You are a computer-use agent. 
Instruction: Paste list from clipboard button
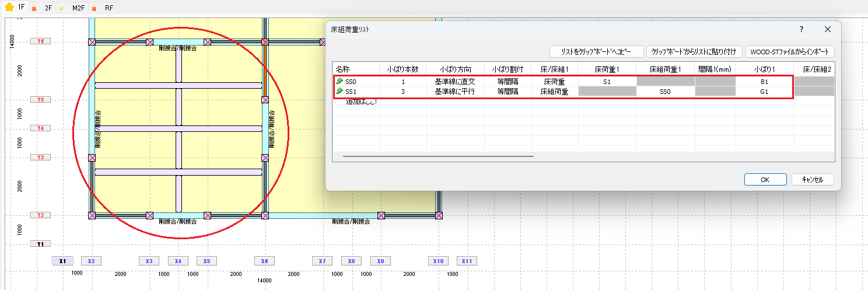pyautogui.click(x=694, y=52)
